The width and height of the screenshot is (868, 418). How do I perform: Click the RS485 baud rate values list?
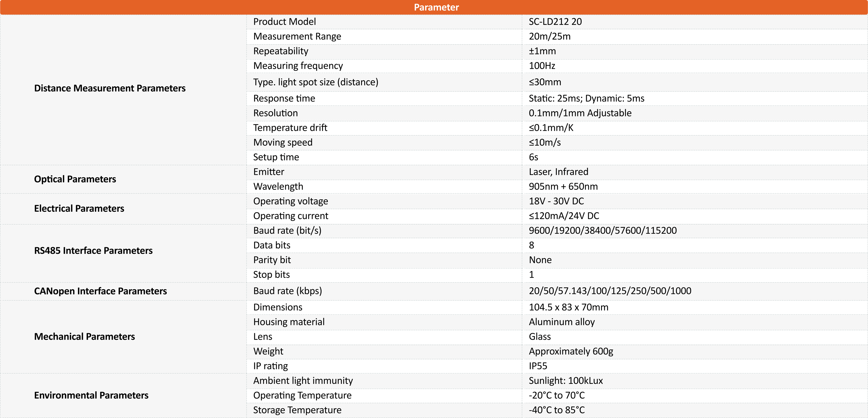pos(602,230)
